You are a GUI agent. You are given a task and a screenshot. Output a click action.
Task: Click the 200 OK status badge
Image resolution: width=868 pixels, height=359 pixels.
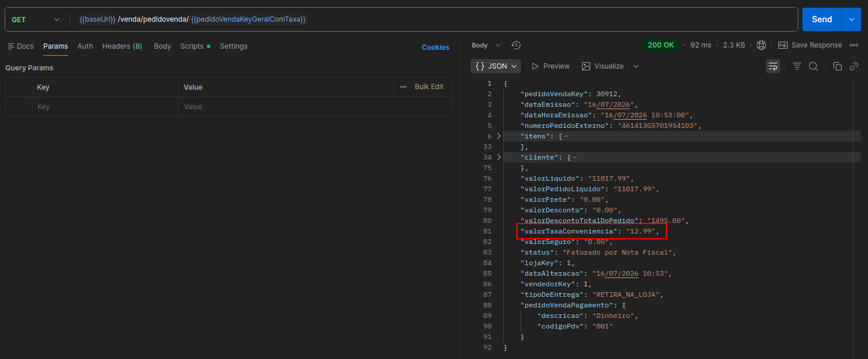coord(661,45)
